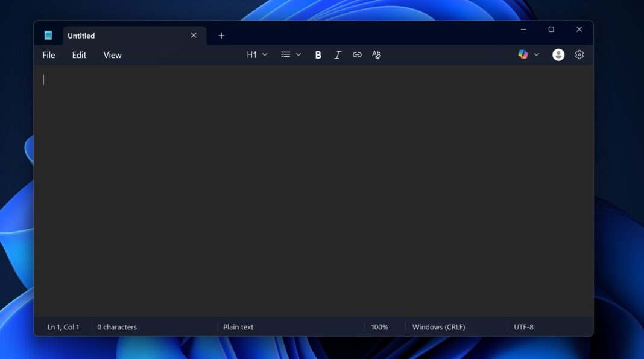Click the UTF-8 encoding indicator
This screenshot has height=359, width=644.
524,327
